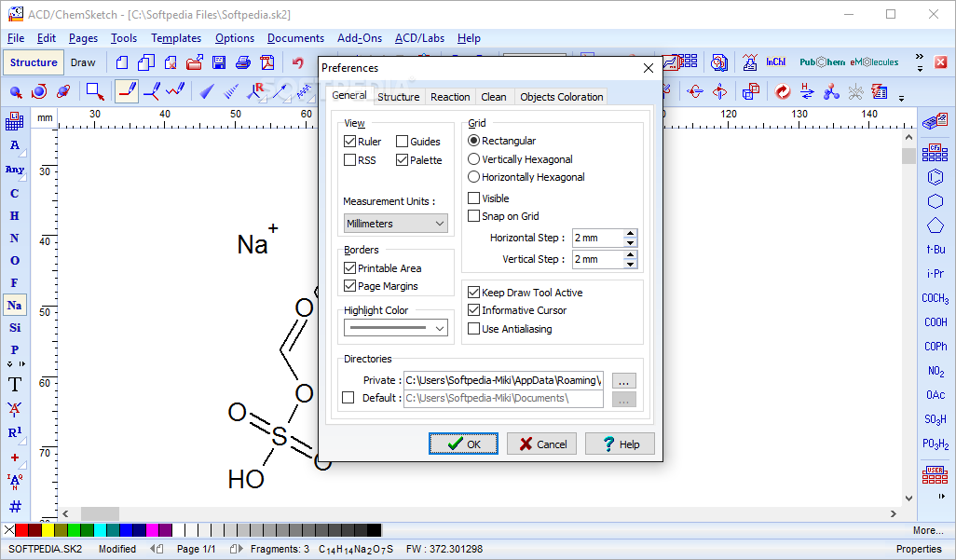
Task: Click the Cancel button
Action: click(x=542, y=444)
